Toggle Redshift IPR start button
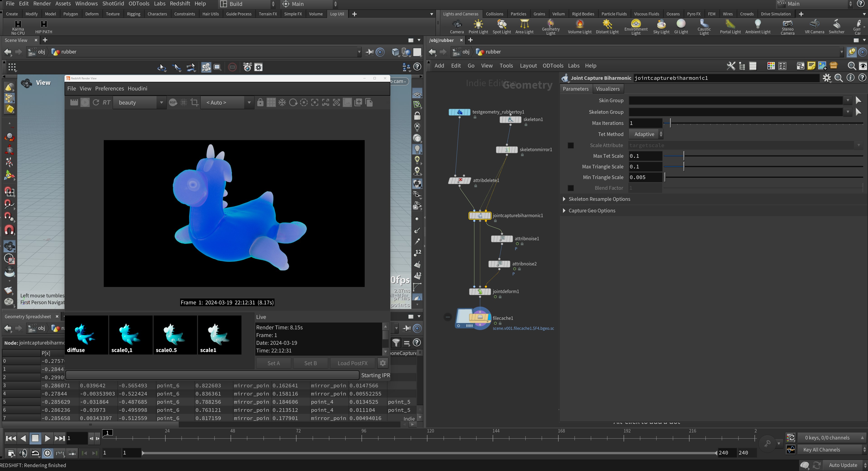Screen dimensions: 868x471 pos(85,102)
